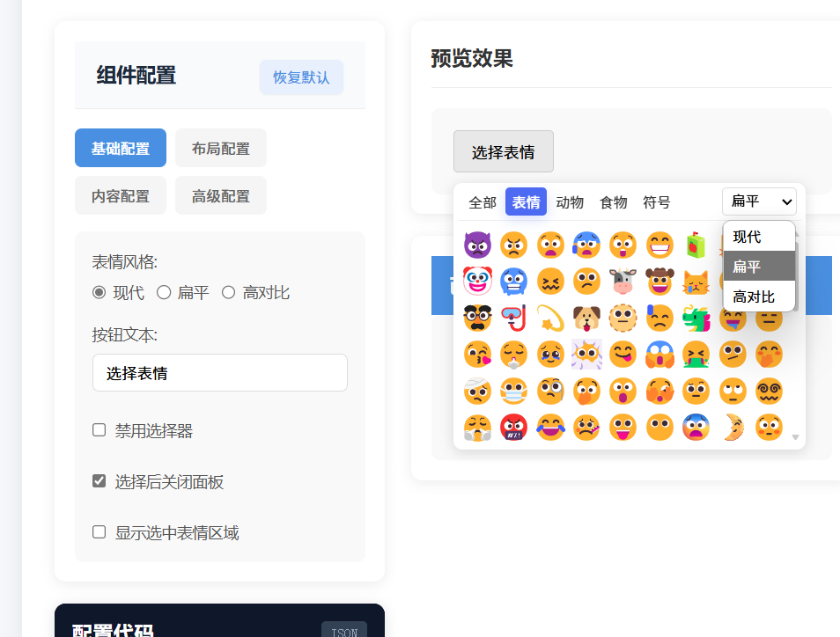Screen dimensions: 840x637
Task: Choose the cow face emoji
Action: [623, 282]
